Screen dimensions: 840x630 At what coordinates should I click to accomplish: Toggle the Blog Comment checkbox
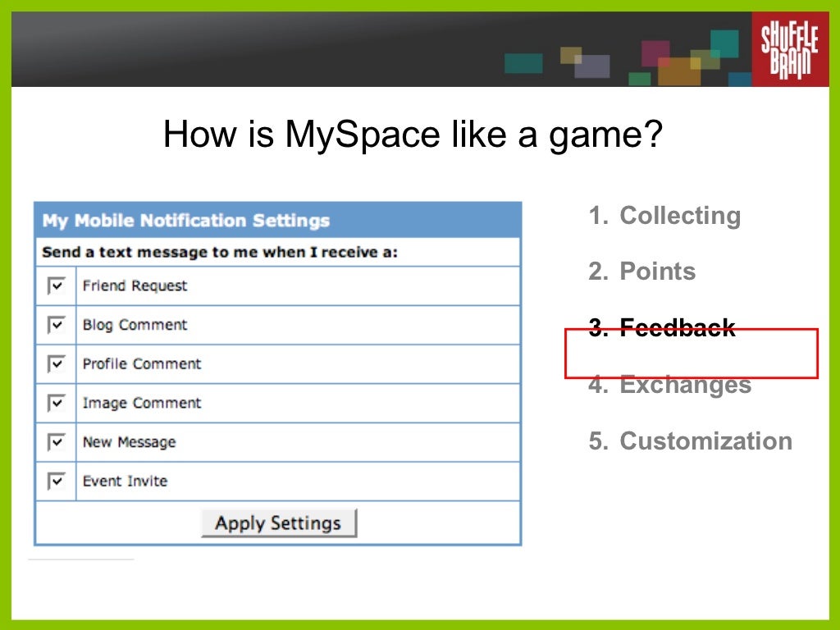(x=57, y=325)
